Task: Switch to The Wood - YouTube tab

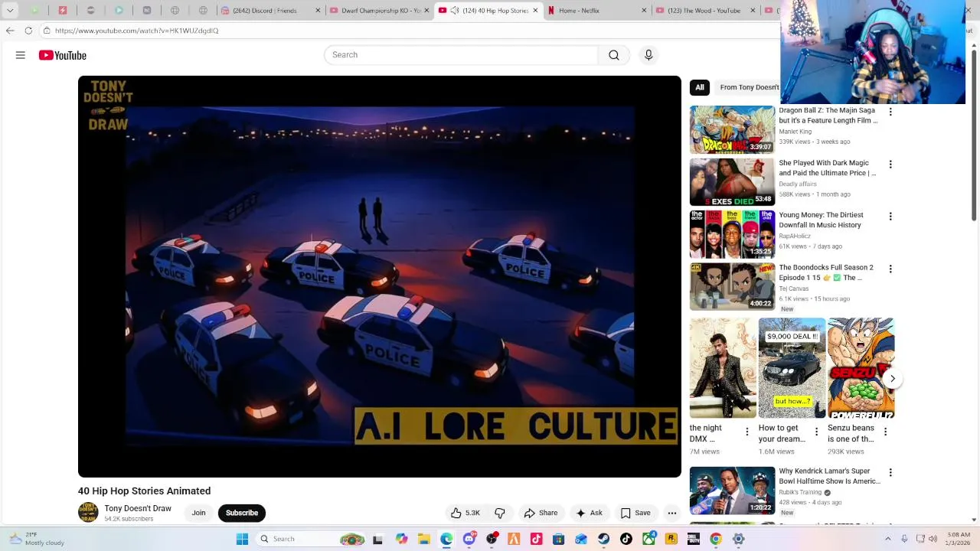Action: [x=704, y=11]
